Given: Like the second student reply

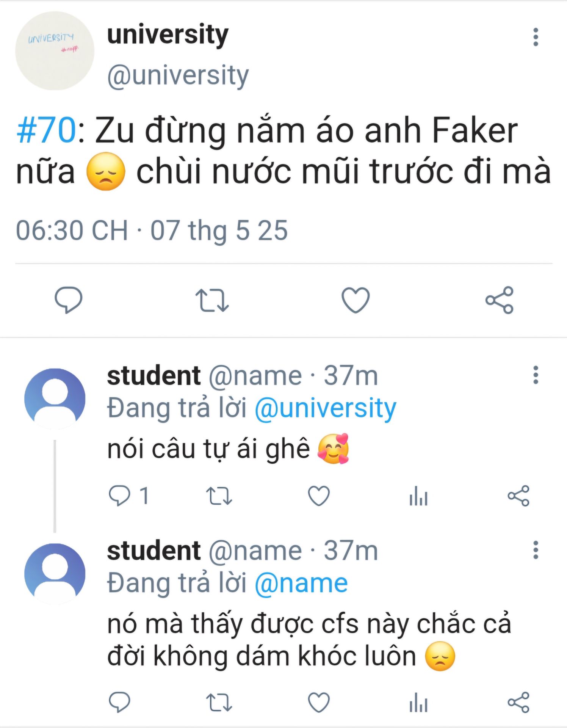Looking at the screenshot, I should (x=319, y=702).
